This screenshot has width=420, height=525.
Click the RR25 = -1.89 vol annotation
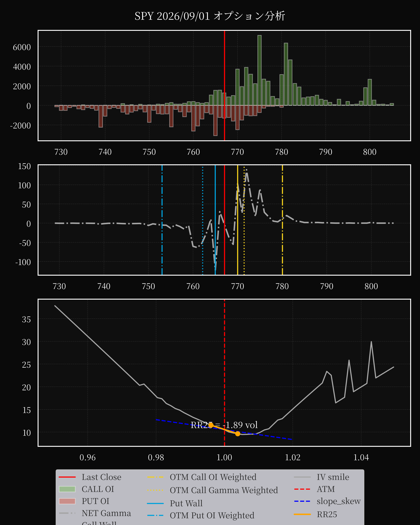[224, 425]
